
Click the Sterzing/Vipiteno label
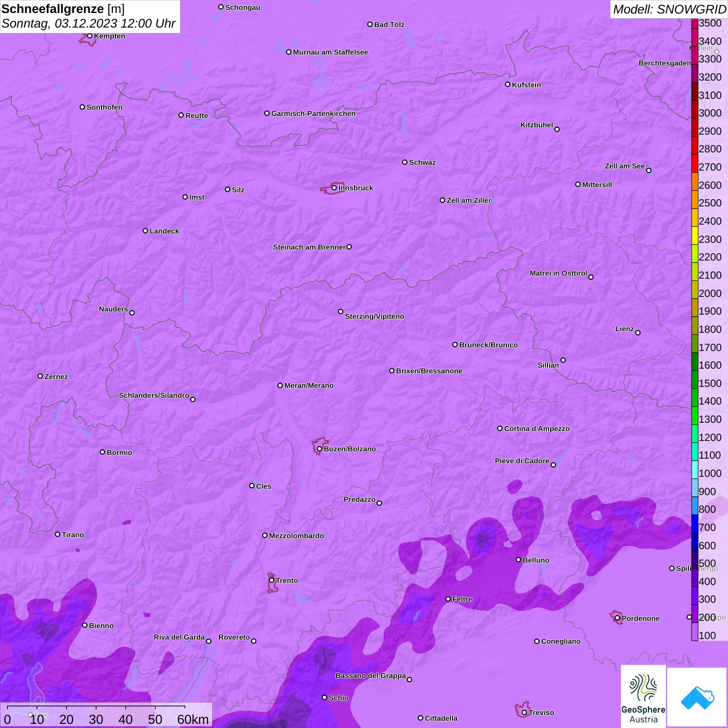(374, 316)
